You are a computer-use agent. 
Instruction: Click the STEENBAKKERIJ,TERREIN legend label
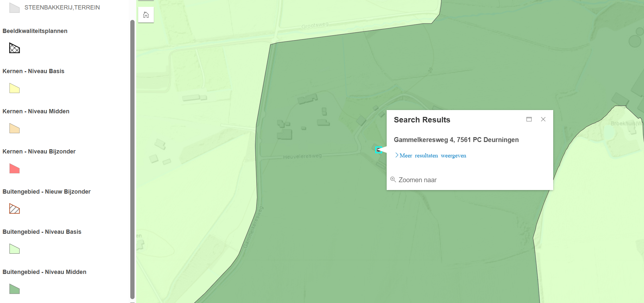pos(62,8)
